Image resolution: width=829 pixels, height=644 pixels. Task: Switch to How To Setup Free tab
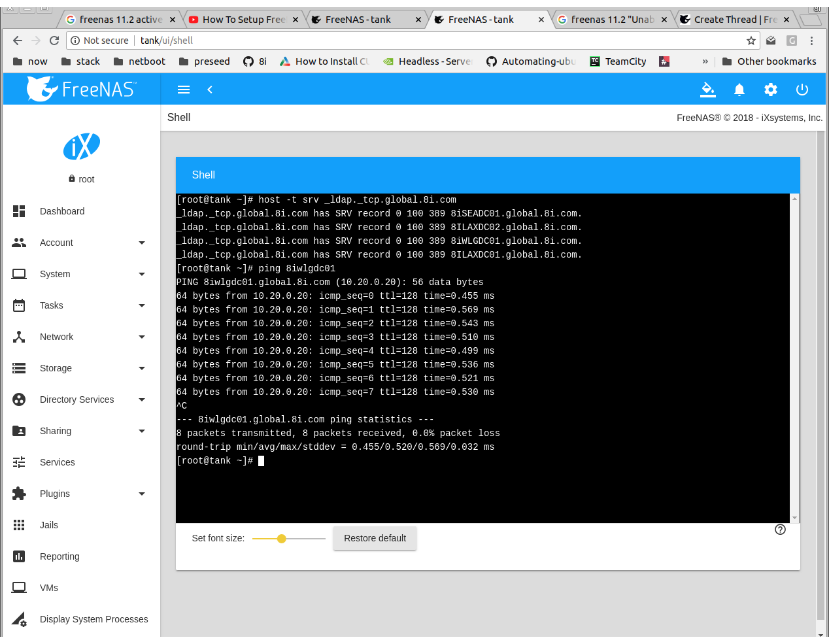[x=243, y=20]
